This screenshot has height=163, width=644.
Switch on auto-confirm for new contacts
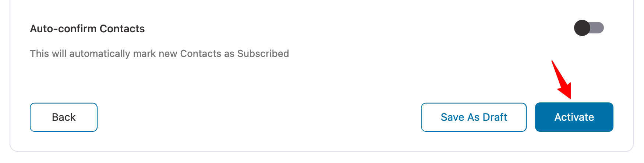[x=589, y=28]
